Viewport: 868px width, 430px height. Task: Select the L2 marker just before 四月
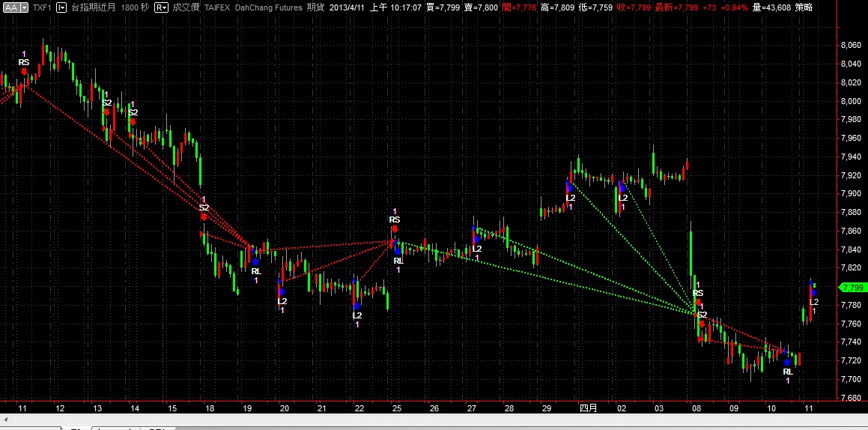click(x=570, y=198)
